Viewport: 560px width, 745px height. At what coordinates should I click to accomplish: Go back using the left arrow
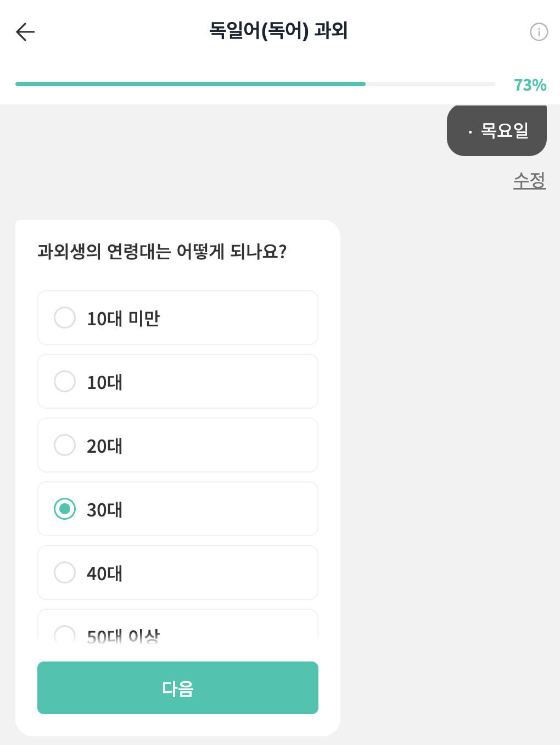(25, 32)
